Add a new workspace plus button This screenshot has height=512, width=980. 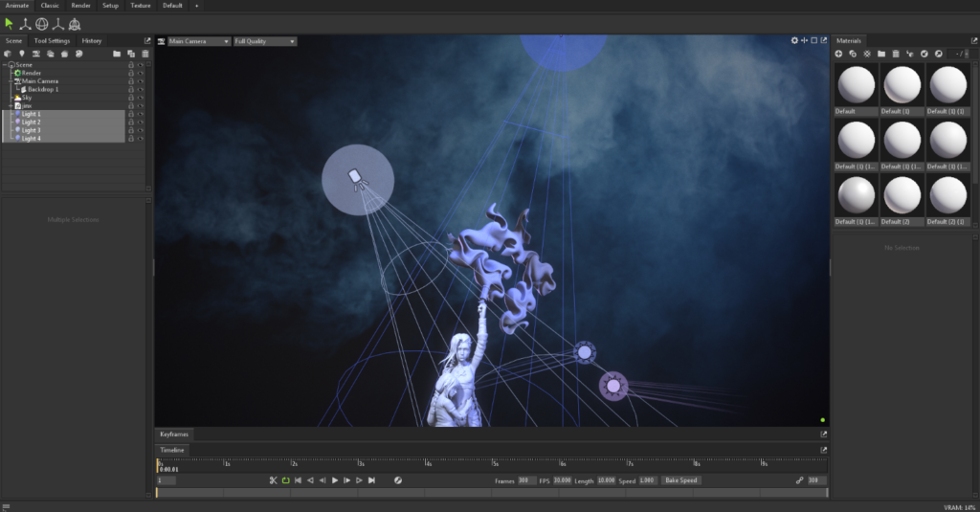[196, 6]
